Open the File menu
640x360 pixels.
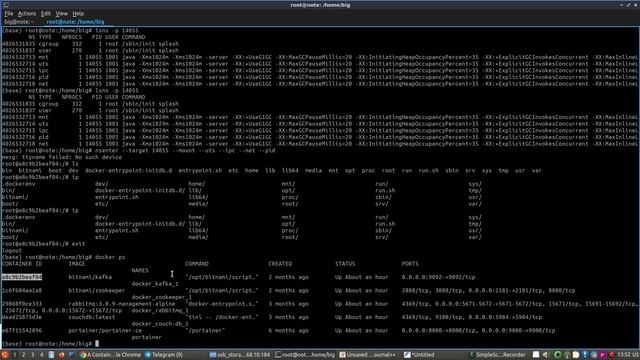9,13
